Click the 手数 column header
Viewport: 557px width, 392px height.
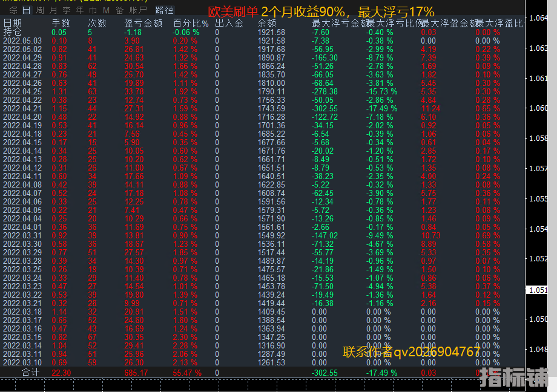pos(61,23)
